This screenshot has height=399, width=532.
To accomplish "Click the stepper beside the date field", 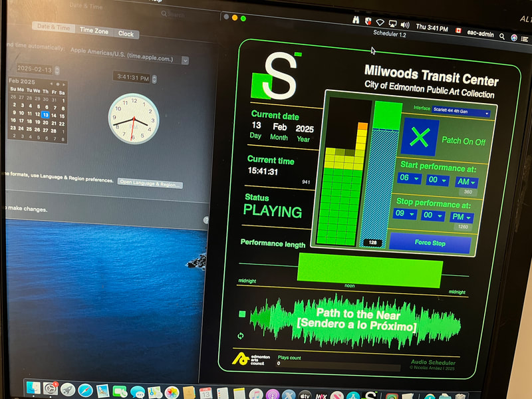I will pyautogui.click(x=57, y=70).
